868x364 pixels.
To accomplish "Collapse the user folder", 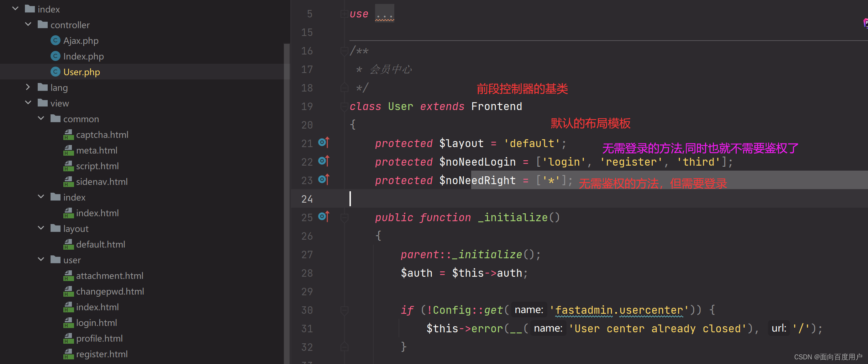I will (x=41, y=259).
